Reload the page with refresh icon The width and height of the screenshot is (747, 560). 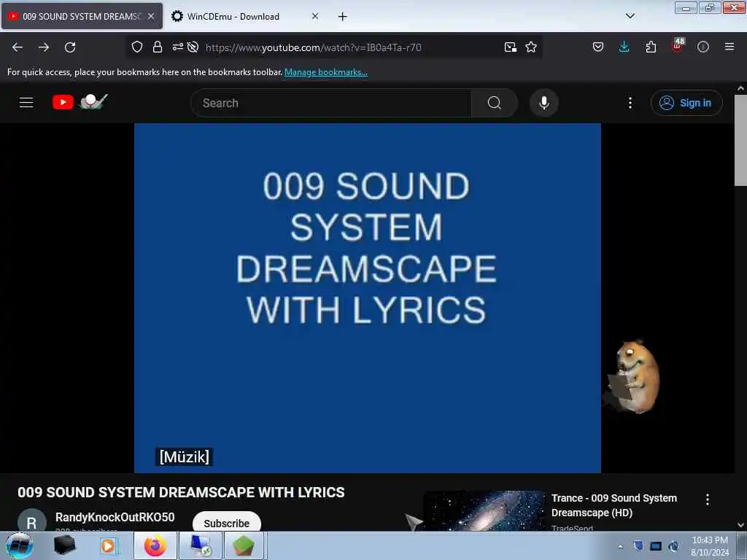tap(70, 47)
